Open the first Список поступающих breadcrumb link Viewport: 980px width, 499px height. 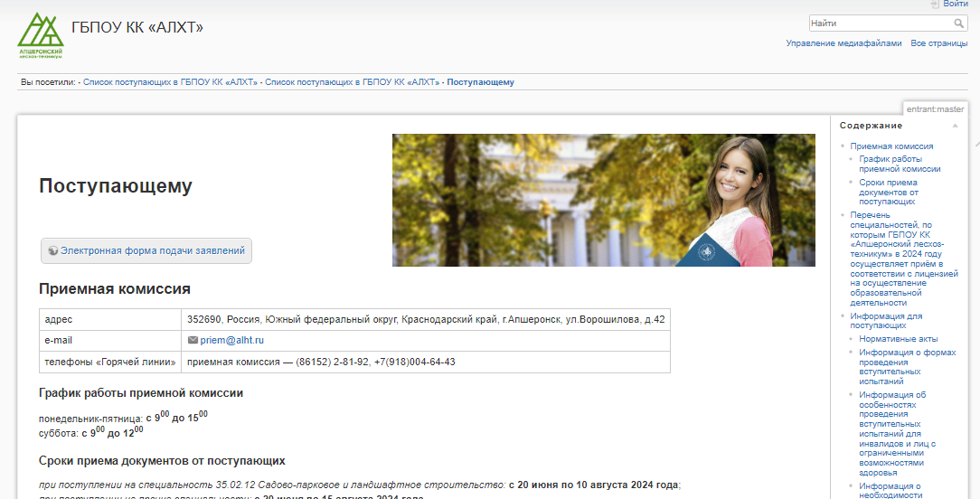pyautogui.click(x=170, y=82)
